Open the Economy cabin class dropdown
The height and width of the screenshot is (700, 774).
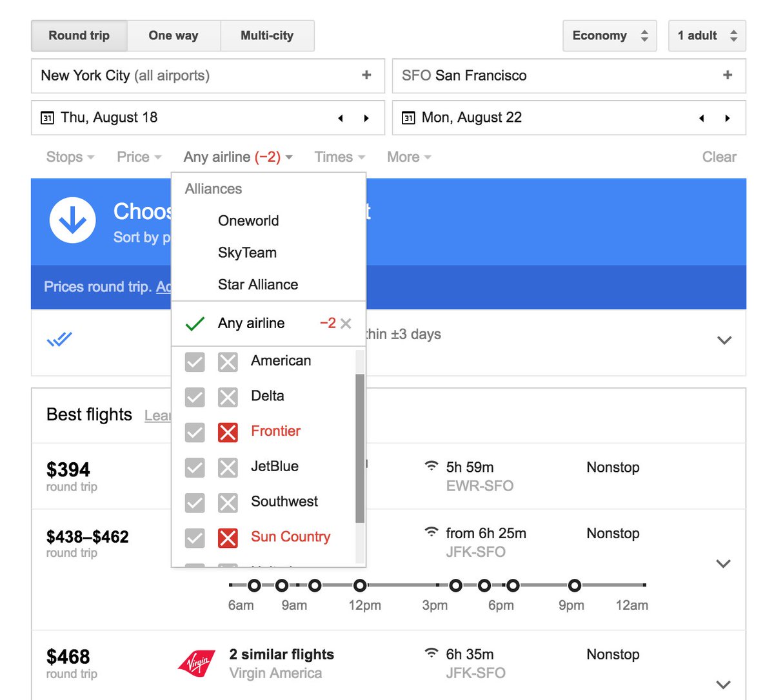click(610, 35)
